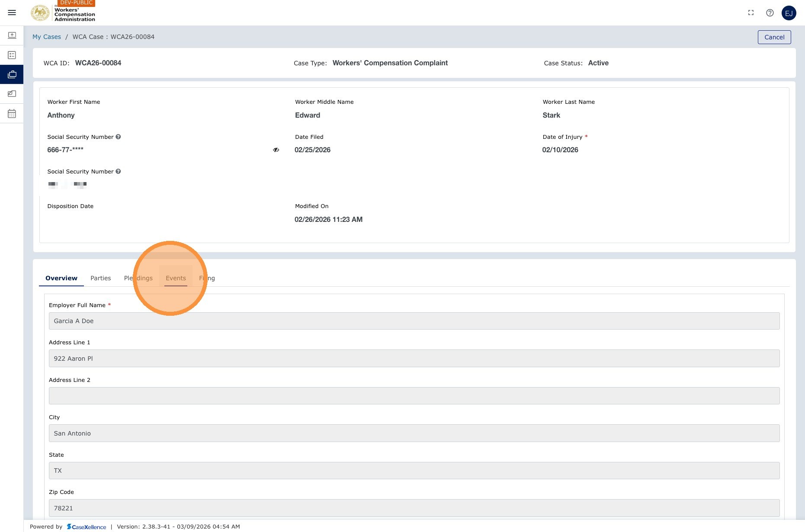Open the EJ user avatar menu

coord(789,13)
